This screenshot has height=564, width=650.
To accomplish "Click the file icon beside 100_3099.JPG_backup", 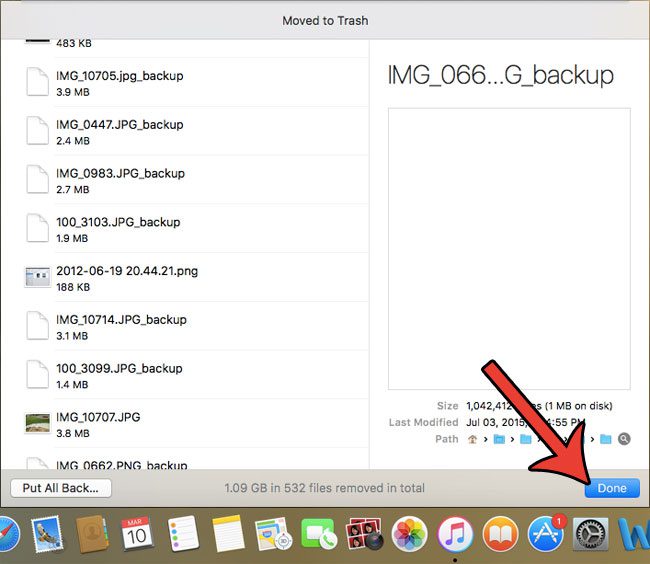I will click(x=37, y=375).
